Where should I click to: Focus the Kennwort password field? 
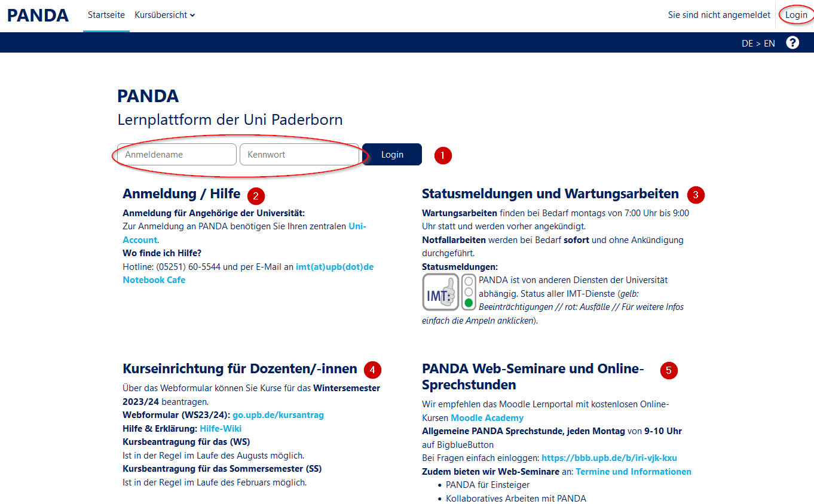299,155
